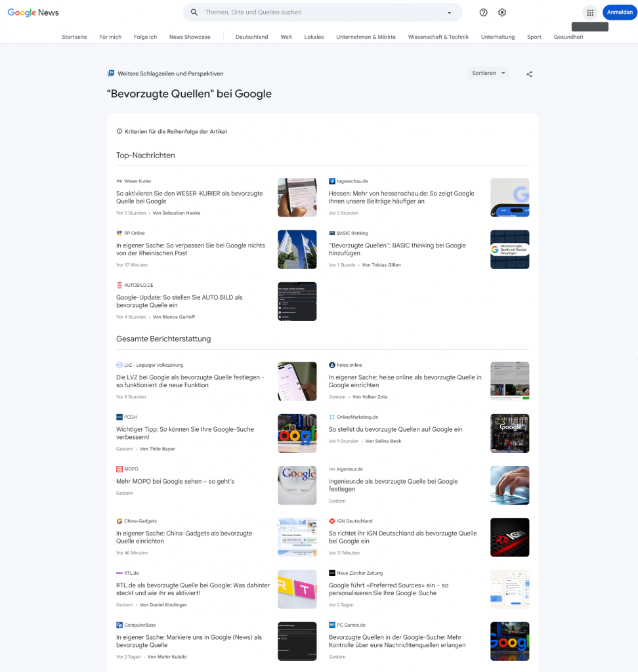Open the Lokales section
The image size is (638, 672).
(x=314, y=37)
